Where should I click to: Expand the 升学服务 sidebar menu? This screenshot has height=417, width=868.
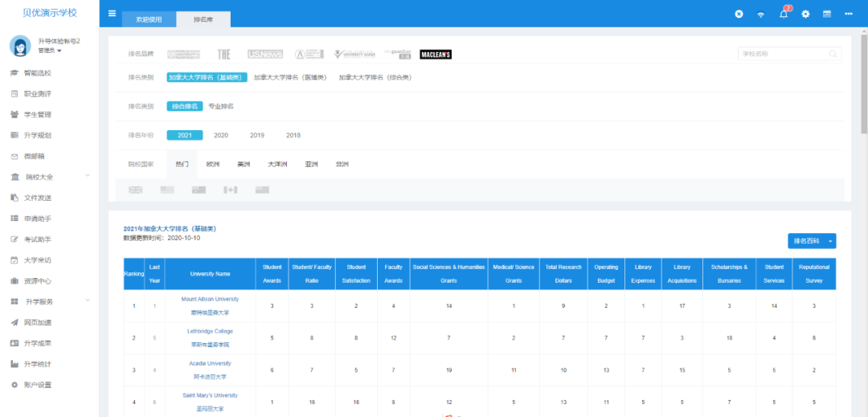click(x=50, y=301)
